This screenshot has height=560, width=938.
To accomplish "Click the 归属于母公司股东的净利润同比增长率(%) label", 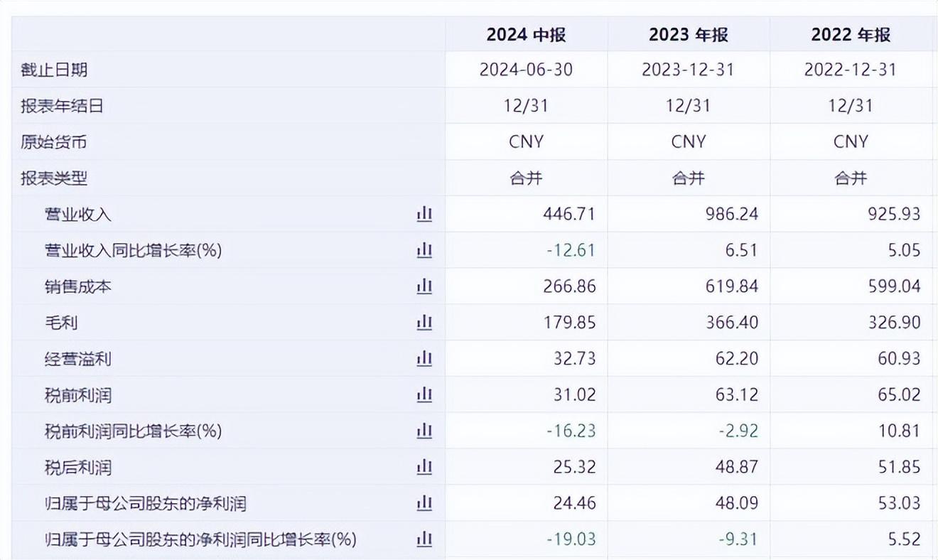I will click(x=200, y=539).
